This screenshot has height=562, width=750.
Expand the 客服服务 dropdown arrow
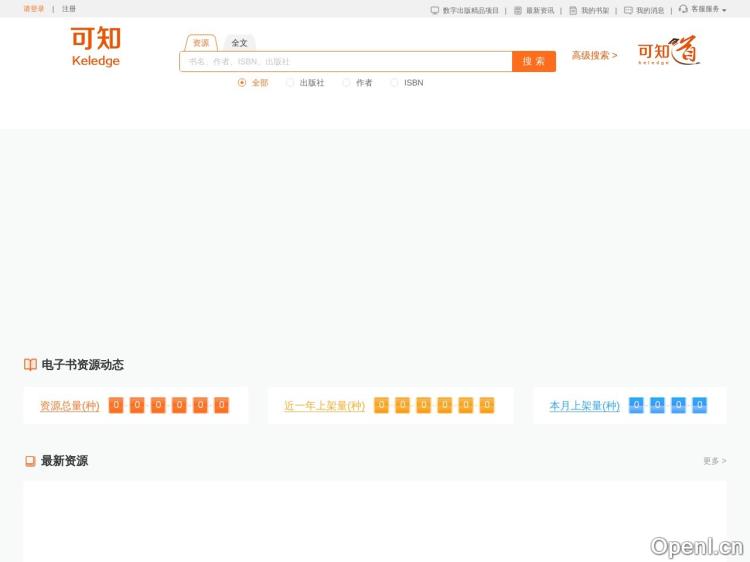(x=724, y=10)
